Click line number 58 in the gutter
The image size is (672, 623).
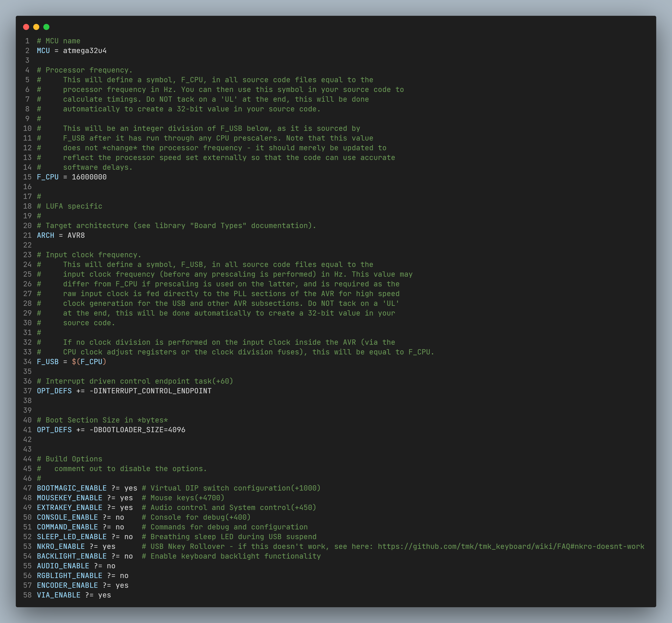click(x=27, y=595)
